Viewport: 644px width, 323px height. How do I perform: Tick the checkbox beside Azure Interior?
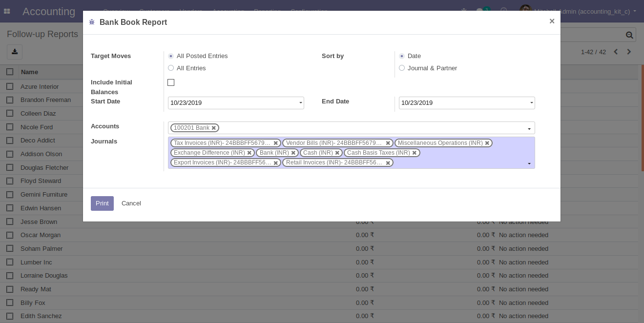pos(10,86)
